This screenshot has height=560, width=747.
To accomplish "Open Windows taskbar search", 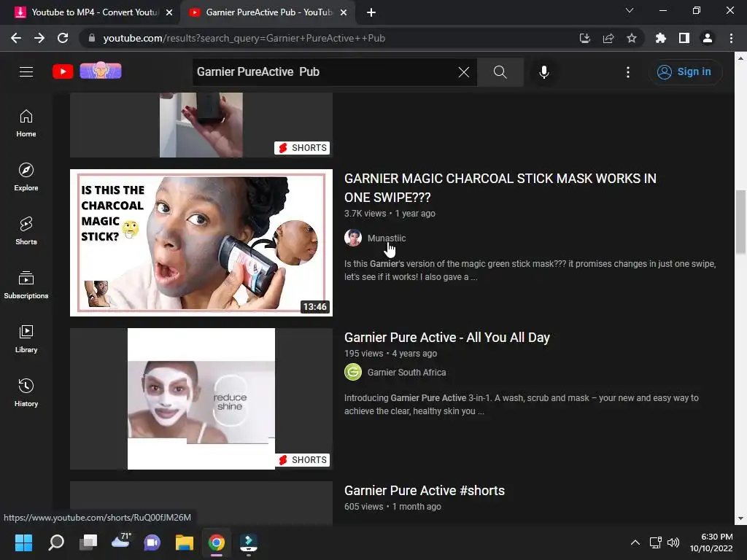I will [x=56, y=542].
